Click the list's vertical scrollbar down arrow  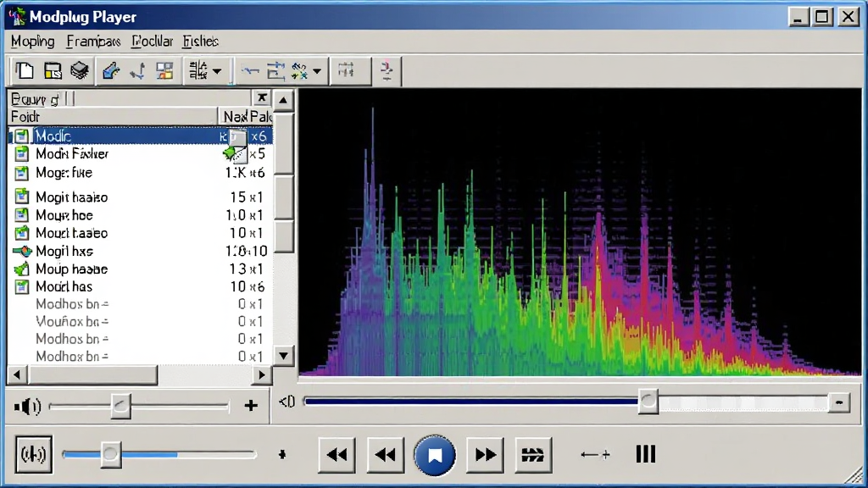[x=283, y=355]
